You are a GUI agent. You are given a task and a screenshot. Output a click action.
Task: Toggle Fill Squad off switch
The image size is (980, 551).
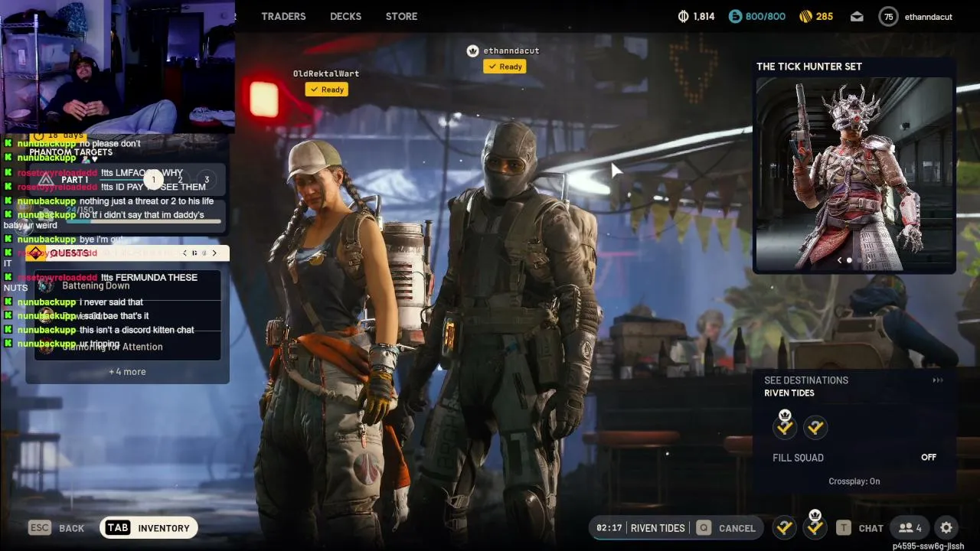[x=929, y=458]
